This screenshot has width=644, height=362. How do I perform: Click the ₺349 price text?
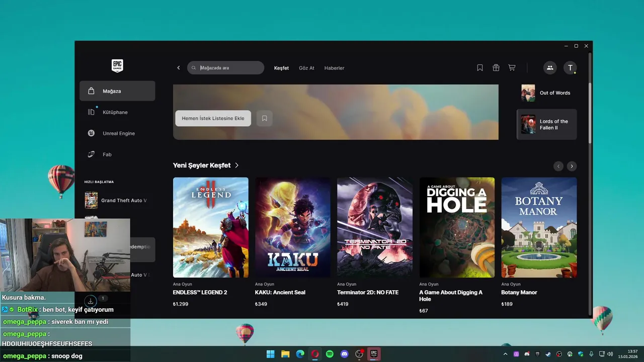click(x=261, y=304)
